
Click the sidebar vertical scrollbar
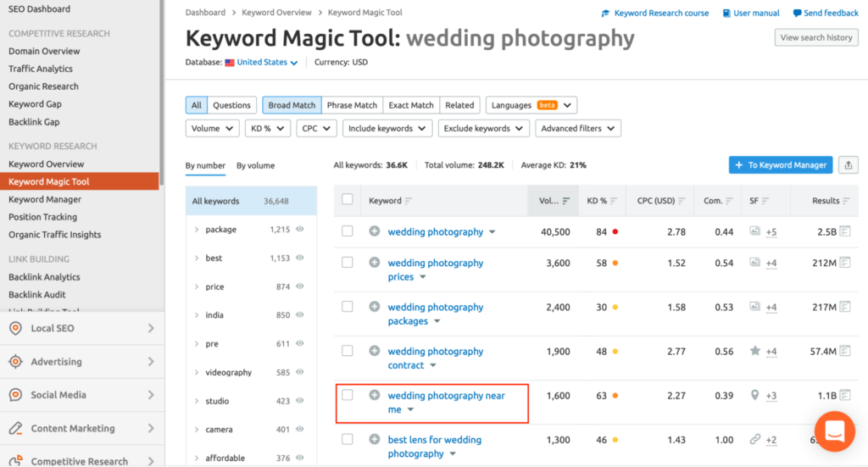point(162,94)
